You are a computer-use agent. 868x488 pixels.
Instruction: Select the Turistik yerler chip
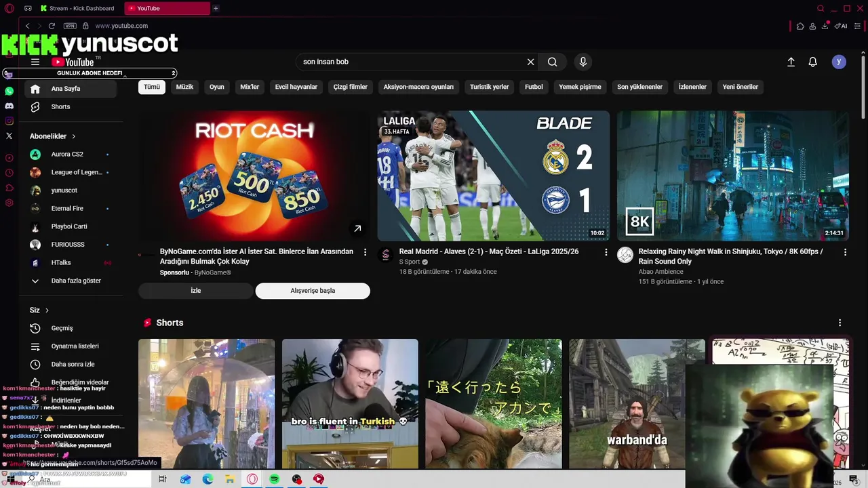(x=490, y=87)
